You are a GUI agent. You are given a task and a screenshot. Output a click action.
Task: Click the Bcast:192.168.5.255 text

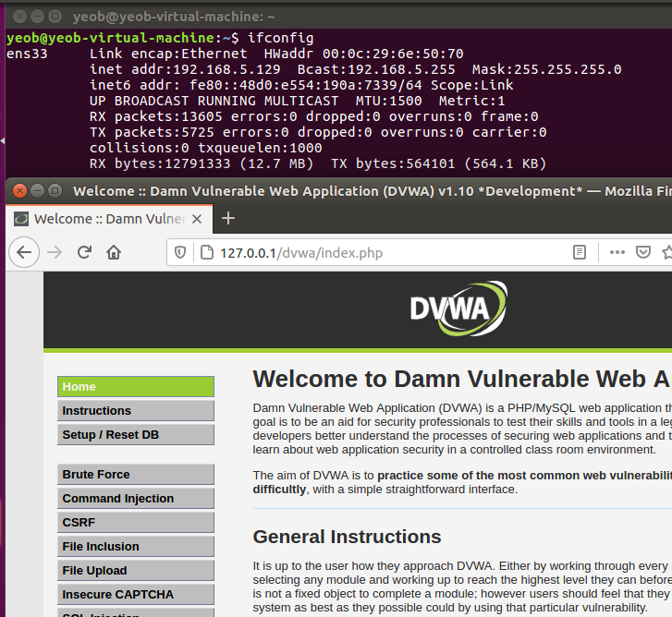(376, 69)
